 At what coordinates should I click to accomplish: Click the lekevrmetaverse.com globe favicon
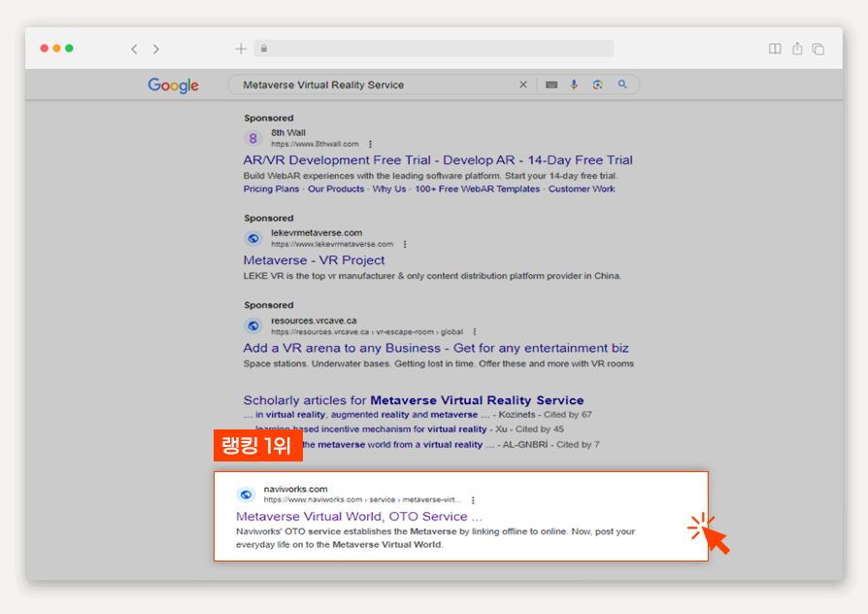pos(253,238)
